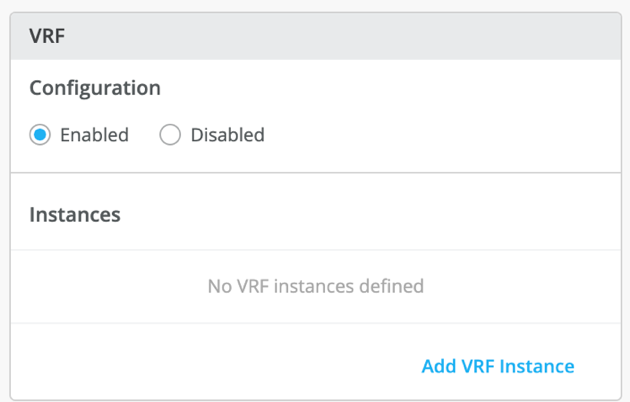
Task: Click the filled blue radio dot
Action: pos(40,135)
